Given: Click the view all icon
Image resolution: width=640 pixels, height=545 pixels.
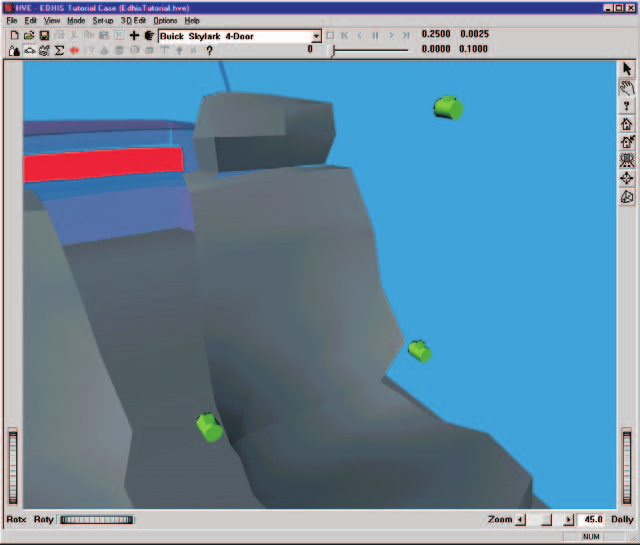Looking at the screenshot, I should point(627,160).
